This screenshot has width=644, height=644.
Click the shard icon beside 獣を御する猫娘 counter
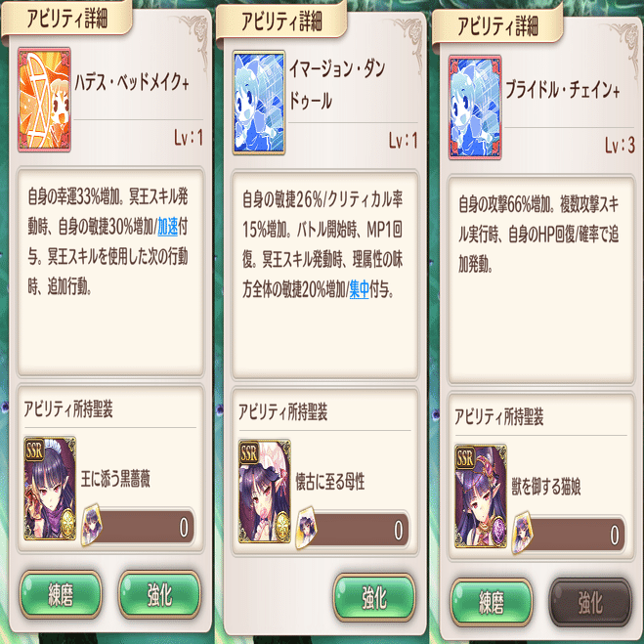click(523, 534)
